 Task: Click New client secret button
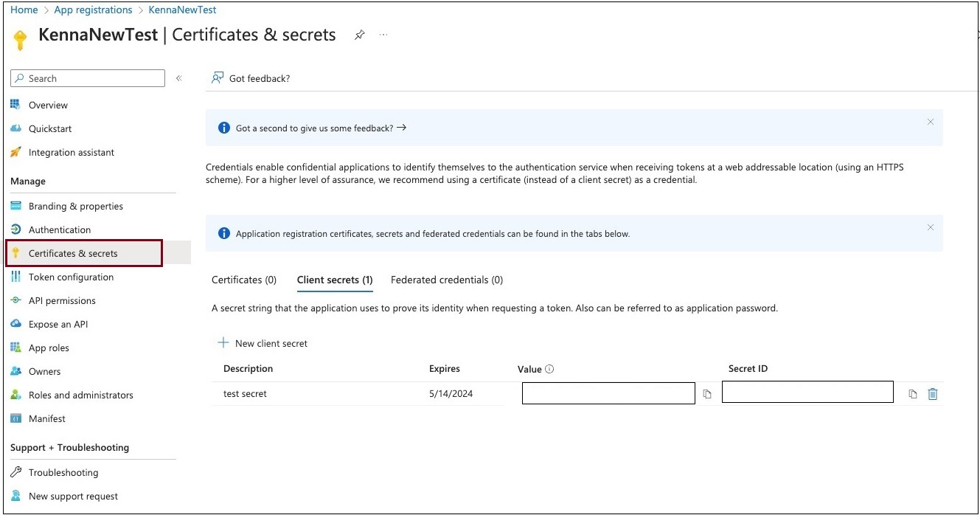click(263, 343)
